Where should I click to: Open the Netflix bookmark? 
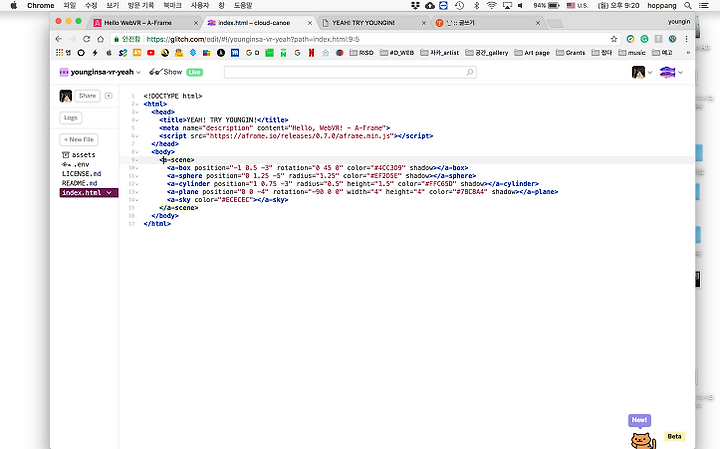point(311,53)
